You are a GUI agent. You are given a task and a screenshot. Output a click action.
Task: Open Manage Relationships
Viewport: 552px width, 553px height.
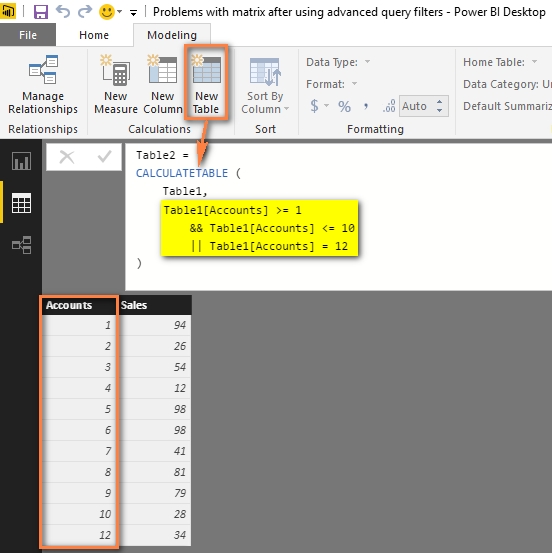[x=43, y=85]
